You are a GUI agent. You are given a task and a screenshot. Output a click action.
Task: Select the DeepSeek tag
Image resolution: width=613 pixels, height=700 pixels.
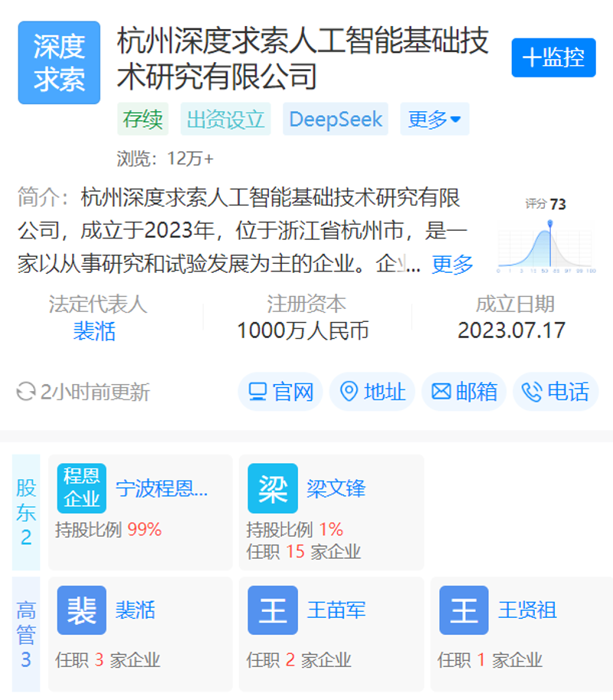[336, 119]
